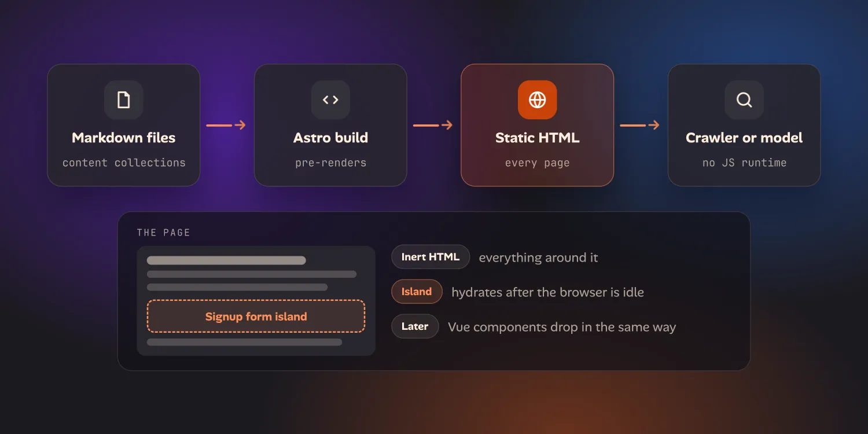Click the 'pre-renders' subtitle
The height and width of the screenshot is (434, 868).
pyautogui.click(x=330, y=163)
